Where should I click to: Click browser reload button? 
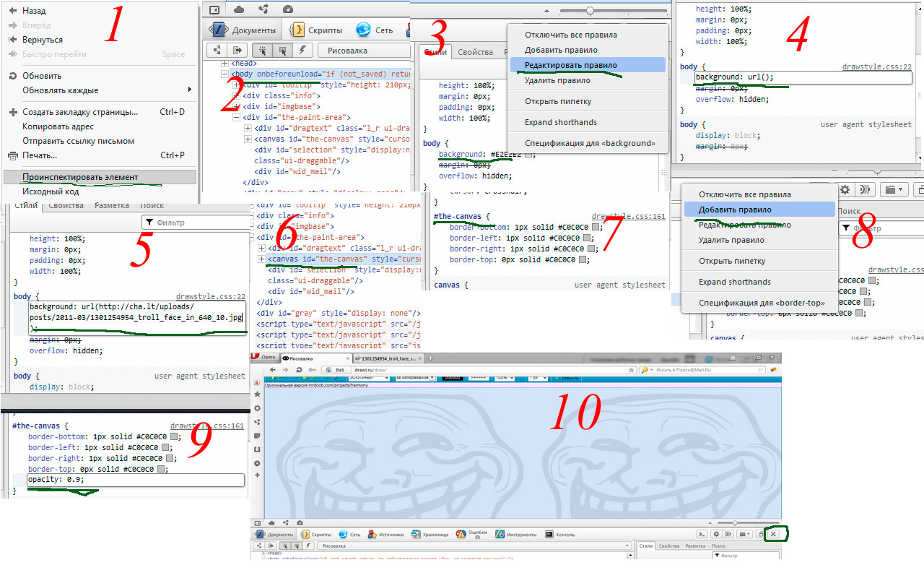tap(299, 369)
